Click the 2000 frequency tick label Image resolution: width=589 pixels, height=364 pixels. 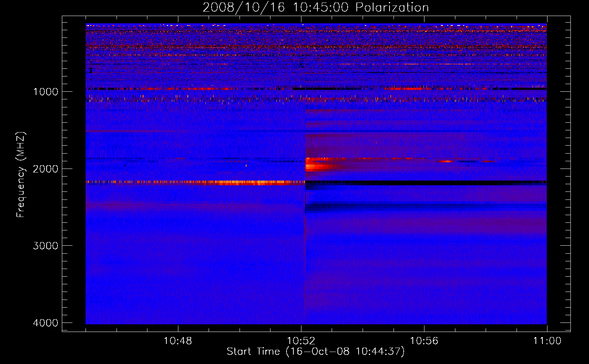46,169
